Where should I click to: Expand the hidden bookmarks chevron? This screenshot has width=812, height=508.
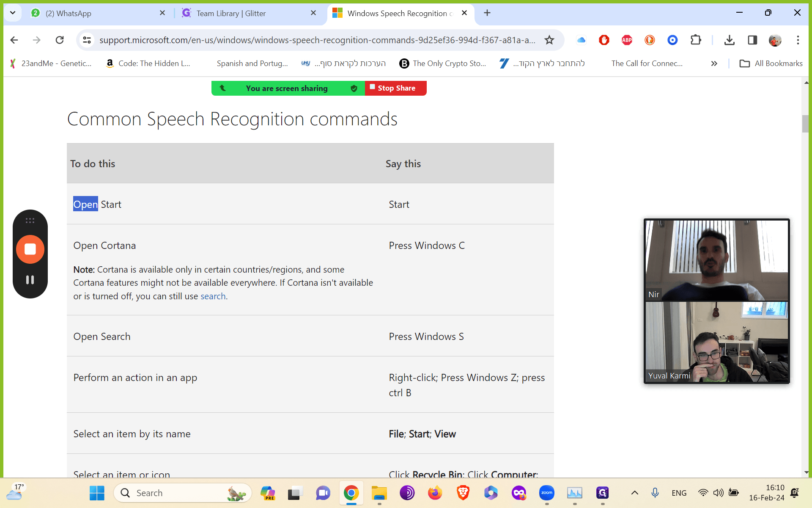click(714, 63)
